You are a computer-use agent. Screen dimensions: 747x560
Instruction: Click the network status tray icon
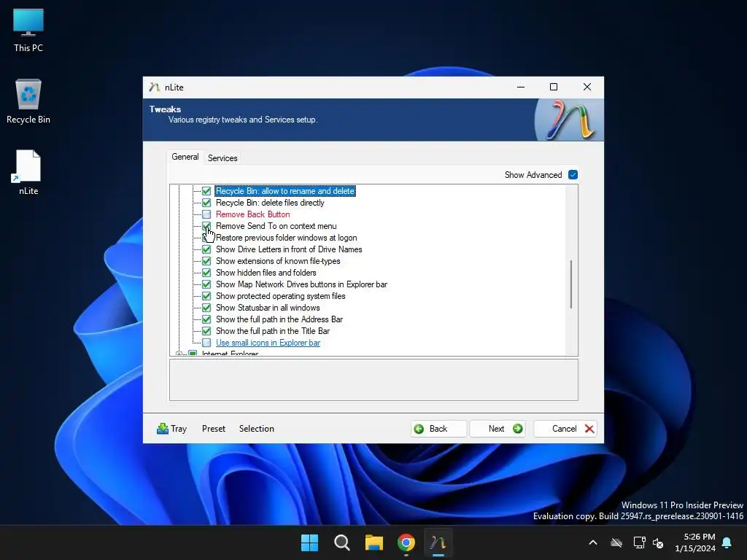coord(639,542)
